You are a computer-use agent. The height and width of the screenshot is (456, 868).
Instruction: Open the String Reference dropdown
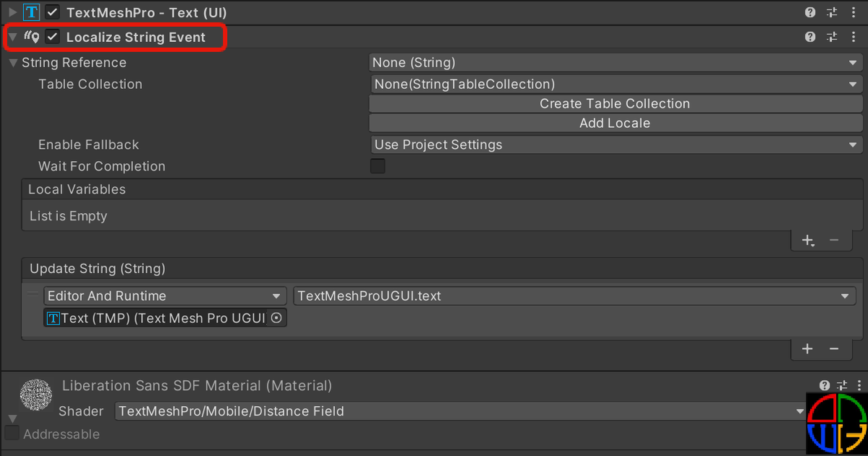pos(616,63)
